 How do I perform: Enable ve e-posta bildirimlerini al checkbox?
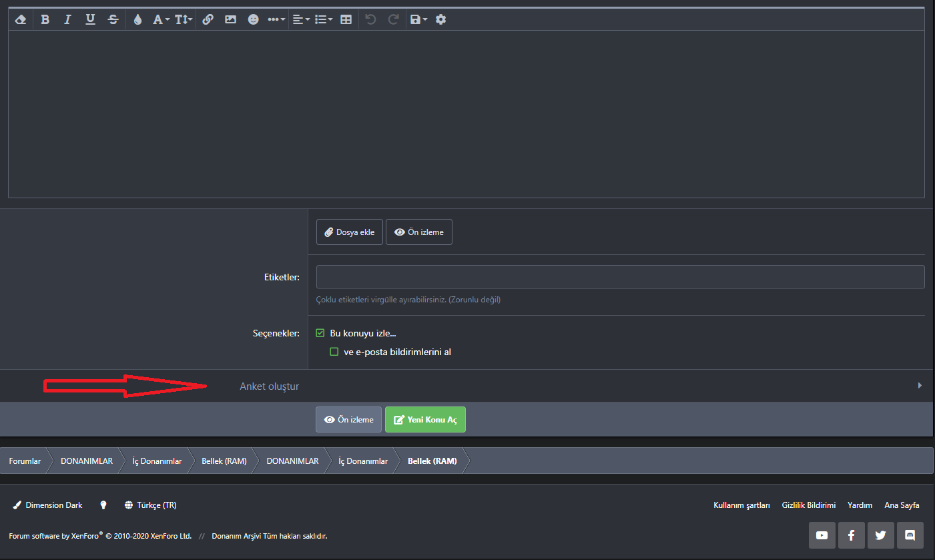pyautogui.click(x=334, y=352)
